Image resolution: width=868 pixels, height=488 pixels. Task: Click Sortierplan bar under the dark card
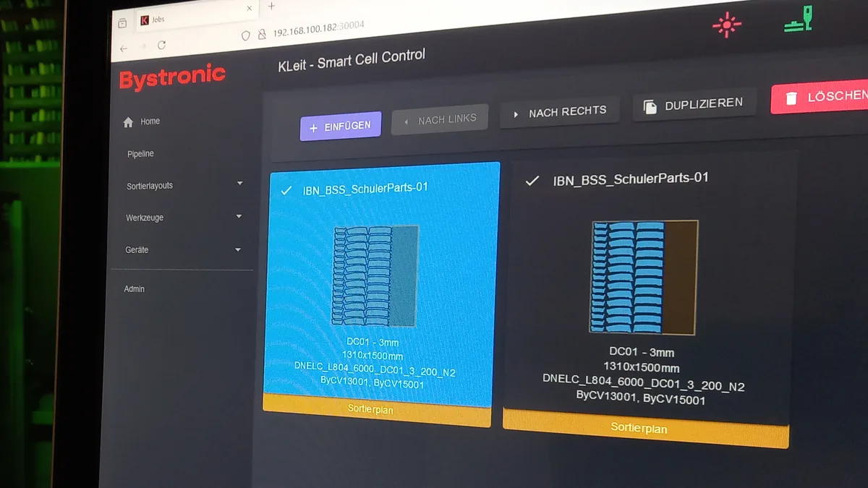645,429
